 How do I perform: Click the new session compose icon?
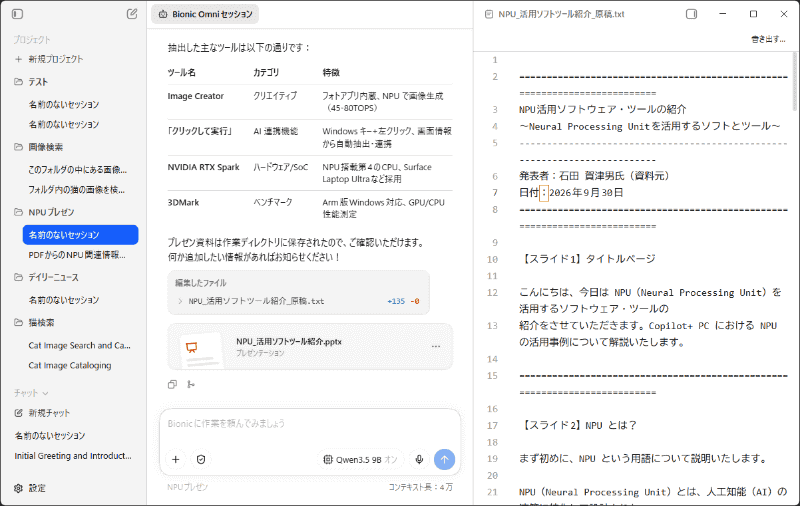tap(132, 14)
